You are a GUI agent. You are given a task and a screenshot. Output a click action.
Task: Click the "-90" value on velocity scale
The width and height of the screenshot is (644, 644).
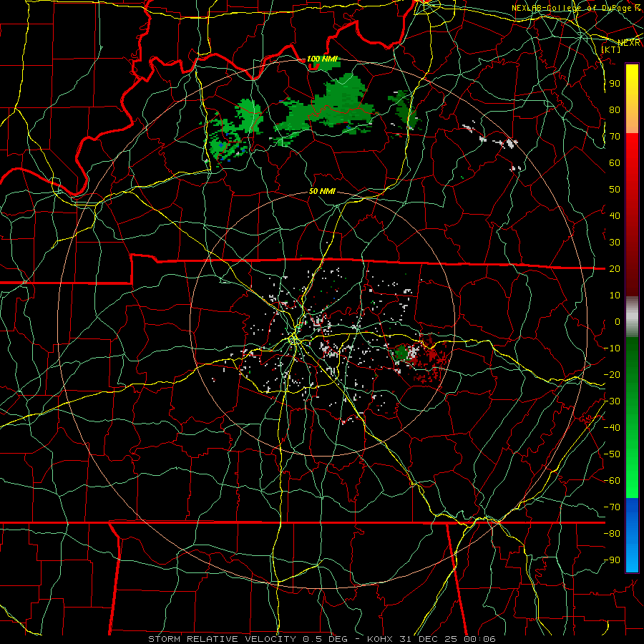point(612,560)
